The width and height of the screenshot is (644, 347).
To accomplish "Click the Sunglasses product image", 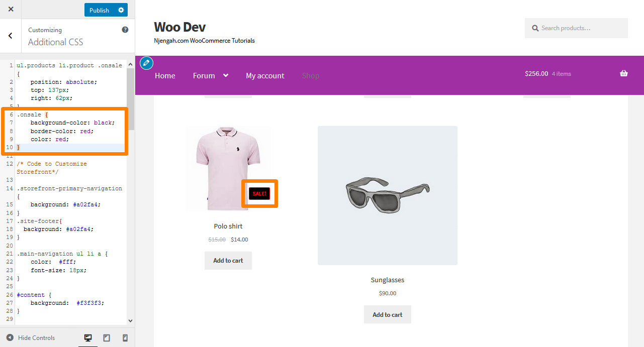I will point(388,195).
